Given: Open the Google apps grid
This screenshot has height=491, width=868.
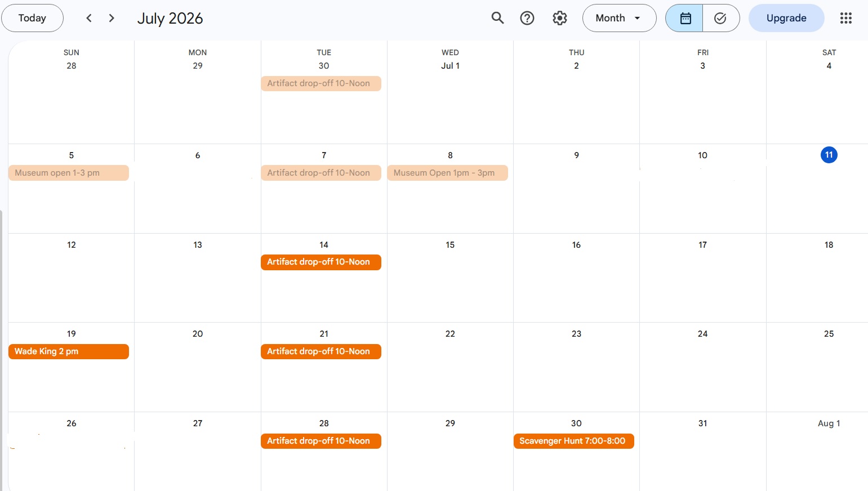Looking at the screenshot, I should pyautogui.click(x=845, y=18).
